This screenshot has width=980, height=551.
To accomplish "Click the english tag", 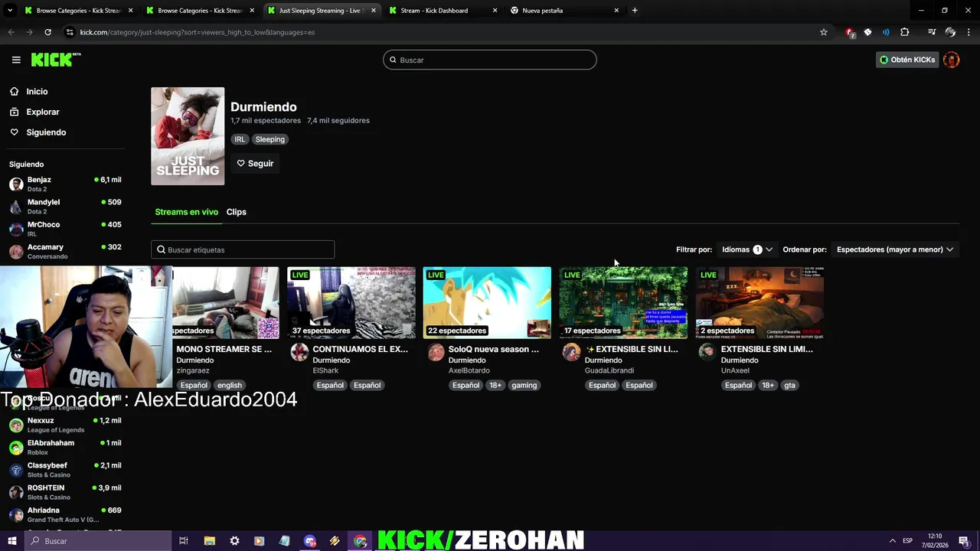I will tap(230, 385).
